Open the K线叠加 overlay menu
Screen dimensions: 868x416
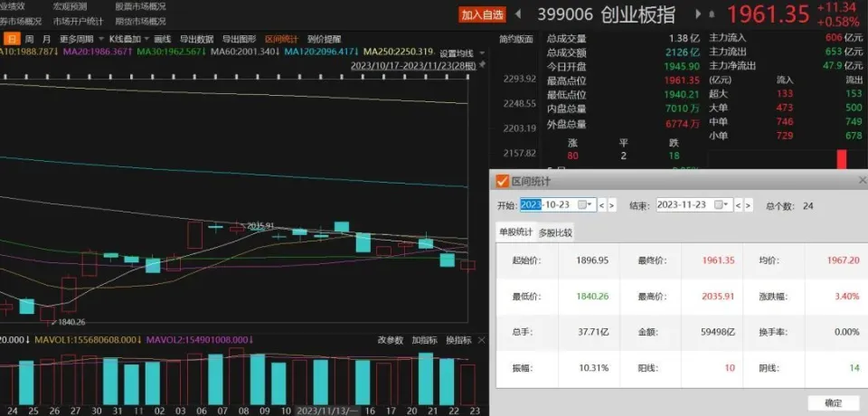click(x=127, y=39)
